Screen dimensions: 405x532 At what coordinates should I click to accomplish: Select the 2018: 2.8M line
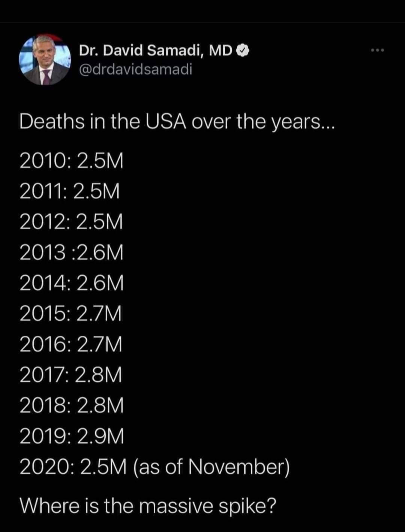pyautogui.click(x=71, y=406)
